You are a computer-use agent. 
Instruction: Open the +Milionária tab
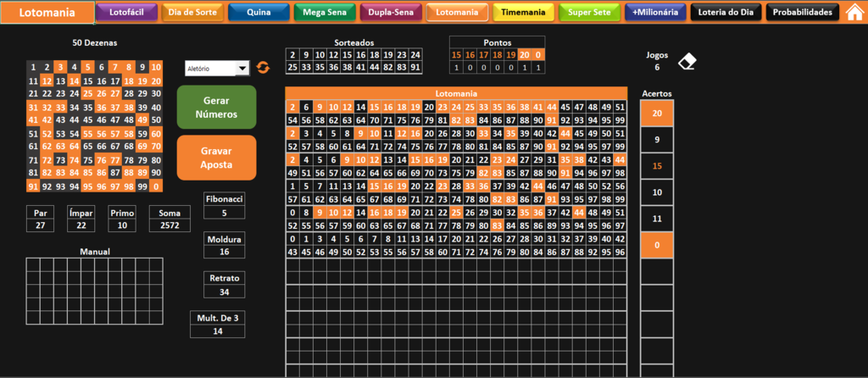click(655, 12)
